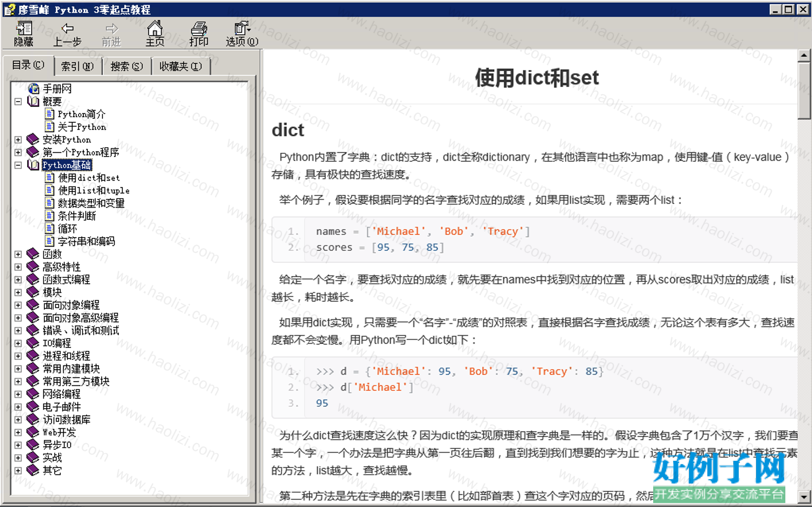
Task: Click the content scrollbar down arrow
Action: [x=804, y=497]
